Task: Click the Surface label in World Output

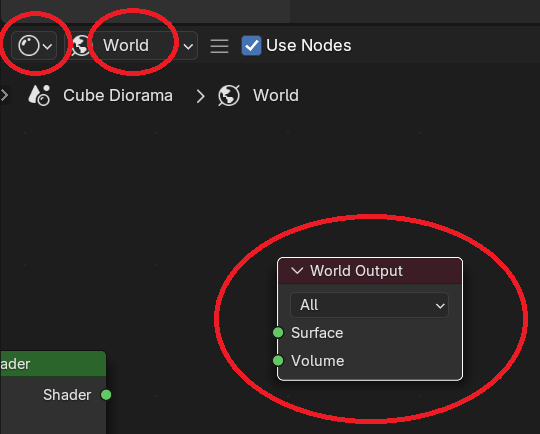Action: coord(317,333)
